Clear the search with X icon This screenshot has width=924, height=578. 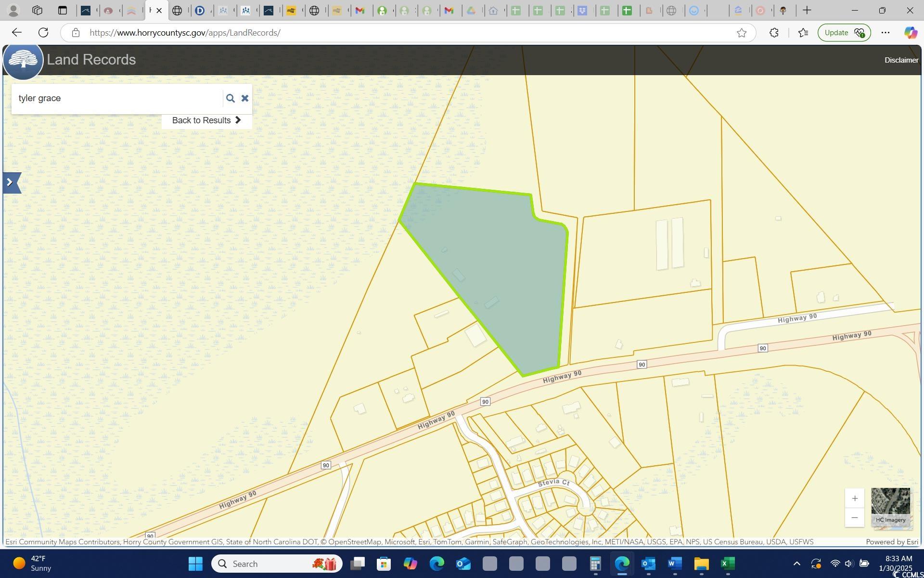pos(245,98)
